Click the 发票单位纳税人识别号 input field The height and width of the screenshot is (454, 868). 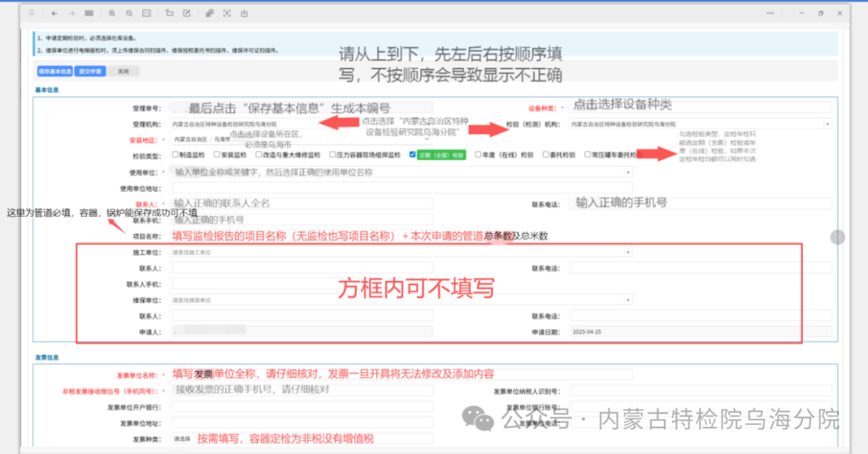pos(702,392)
